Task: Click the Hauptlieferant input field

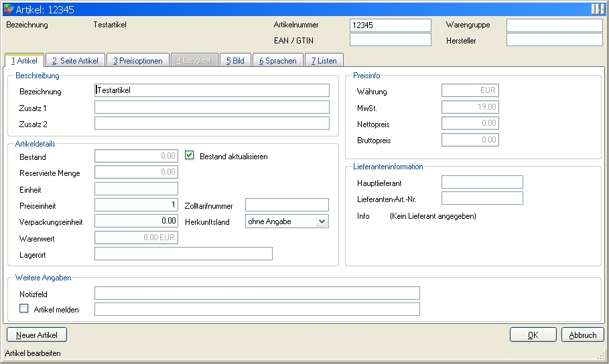Action: pos(482,183)
